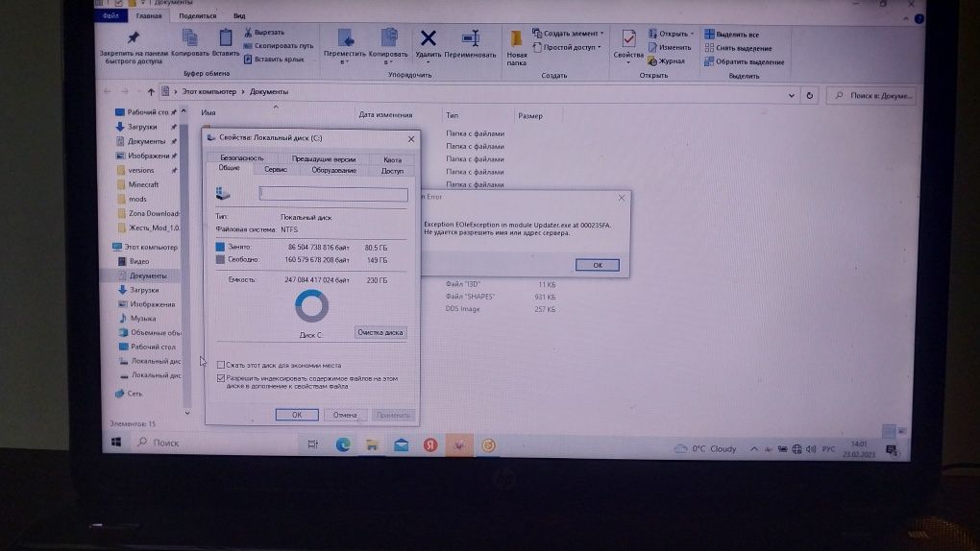Click Disk Cleanup (Очистка диска) button
Viewport: 980px width, 551px height.
click(380, 332)
